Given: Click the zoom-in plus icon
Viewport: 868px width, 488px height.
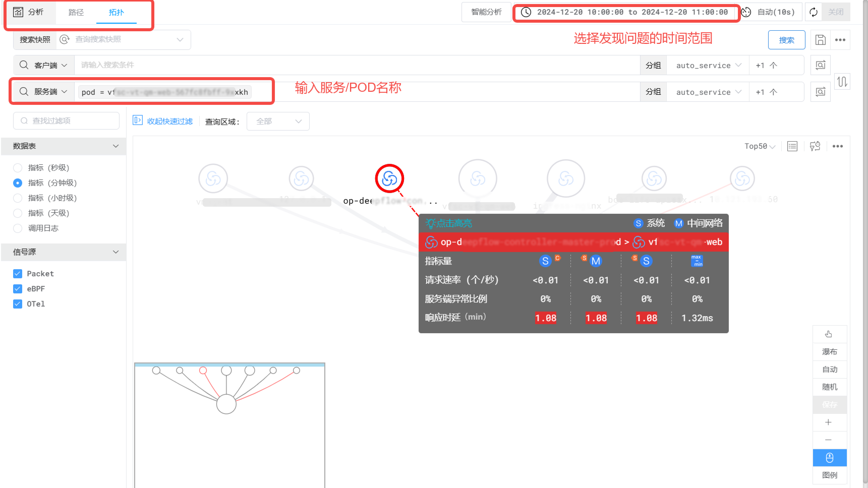Looking at the screenshot, I should click(x=829, y=422).
